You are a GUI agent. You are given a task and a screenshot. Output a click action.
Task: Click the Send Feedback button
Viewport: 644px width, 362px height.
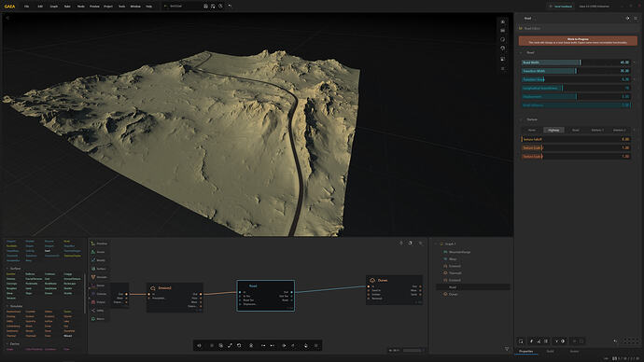point(561,7)
